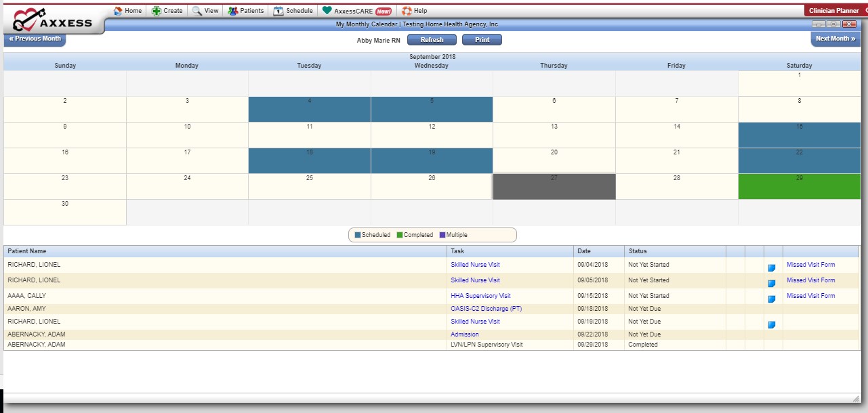This screenshot has height=413, width=868.
Task: Click the blue note icon for 09/04/2018 visit
Action: coord(771,268)
